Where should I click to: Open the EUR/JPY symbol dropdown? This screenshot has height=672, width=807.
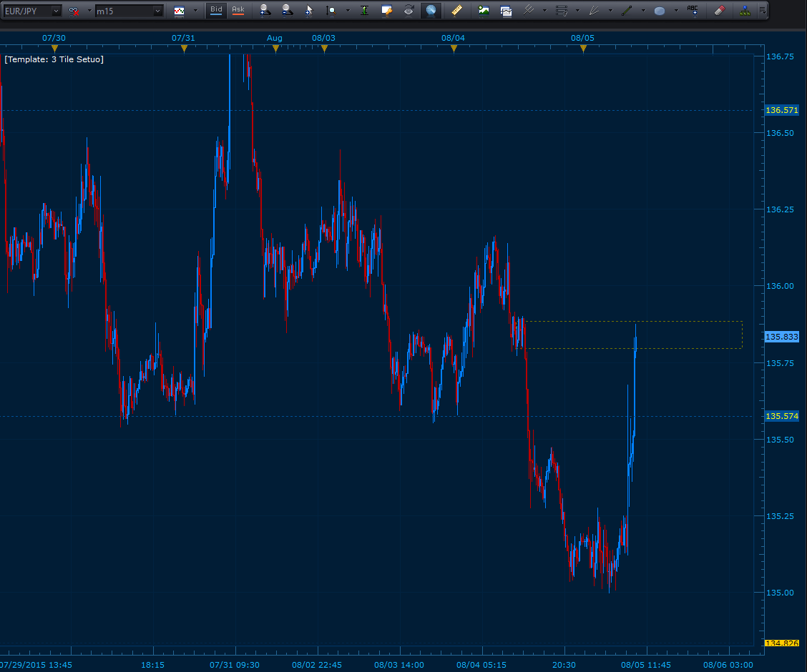click(56, 11)
